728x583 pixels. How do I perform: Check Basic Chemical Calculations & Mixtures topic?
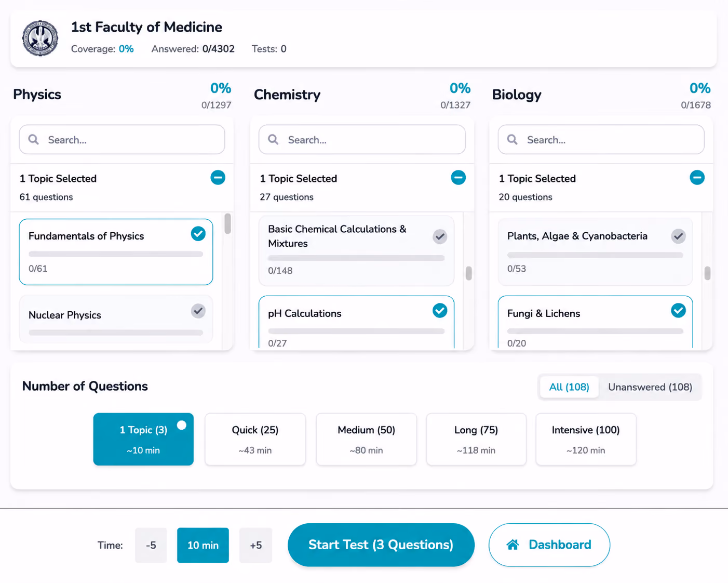click(440, 237)
